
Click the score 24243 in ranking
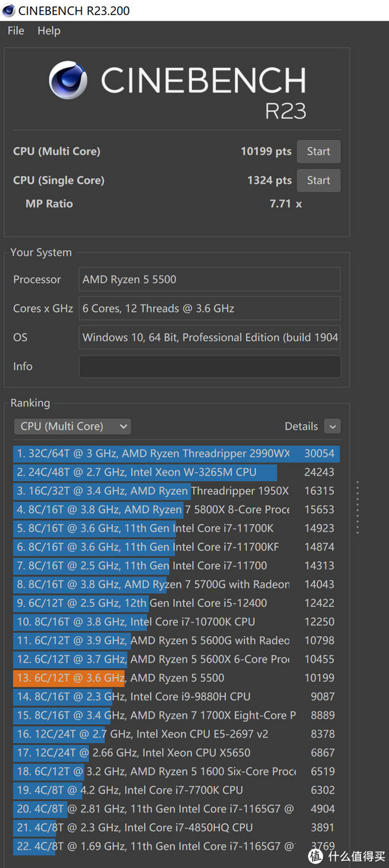pos(320,472)
